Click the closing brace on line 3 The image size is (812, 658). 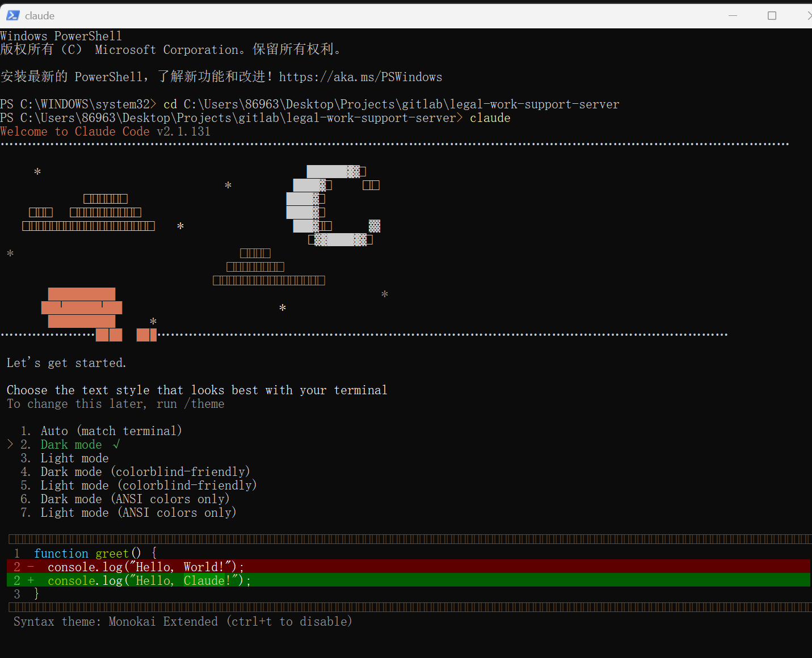[x=37, y=594]
